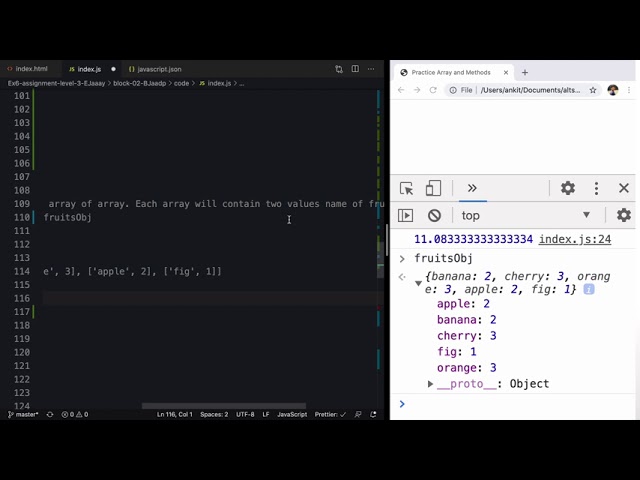Screen dimensions: 640x480
Task: Activate DevTools inspect element picker
Action: coord(407,188)
